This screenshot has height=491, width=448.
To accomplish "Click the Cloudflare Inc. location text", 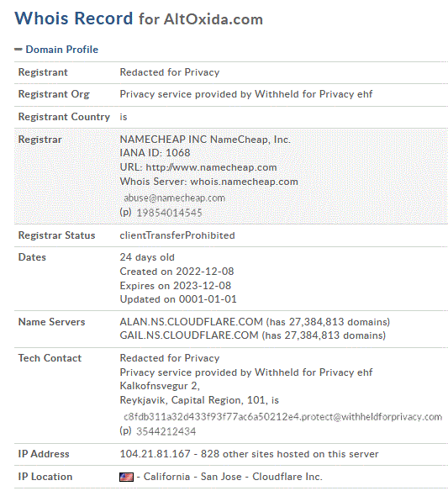I will [x=287, y=477].
